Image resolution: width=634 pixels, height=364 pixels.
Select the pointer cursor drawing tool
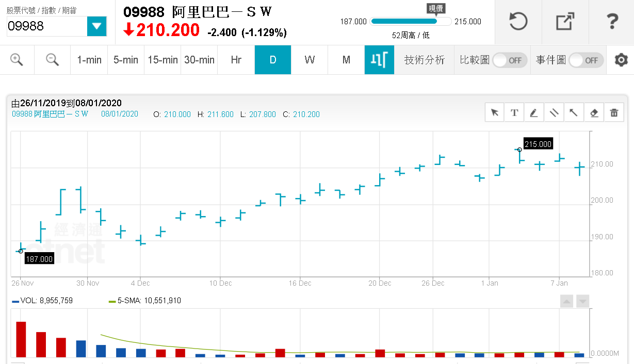click(x=495, y=113)
